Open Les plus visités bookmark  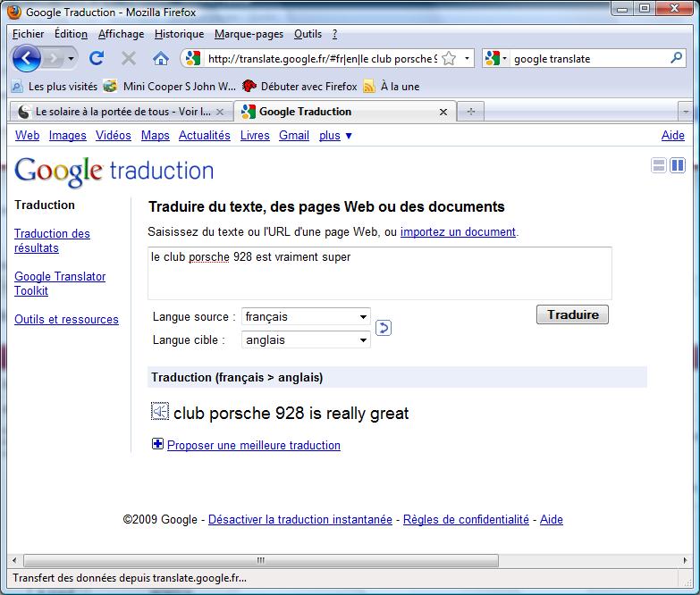tap(55, 87)
